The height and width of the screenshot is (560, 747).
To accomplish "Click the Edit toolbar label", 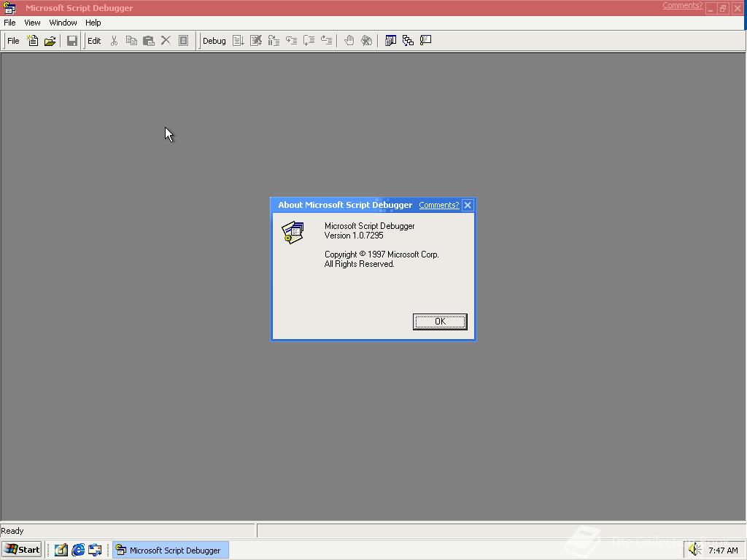I will pyautogui.click(x=94, y=41).
